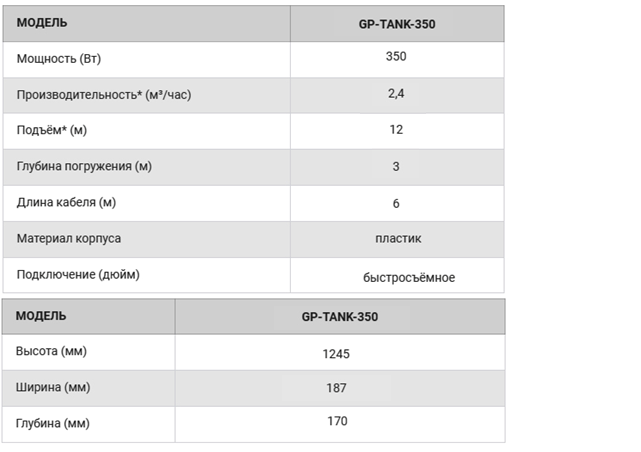Select the пластик cell value

[x=398, y=239]
